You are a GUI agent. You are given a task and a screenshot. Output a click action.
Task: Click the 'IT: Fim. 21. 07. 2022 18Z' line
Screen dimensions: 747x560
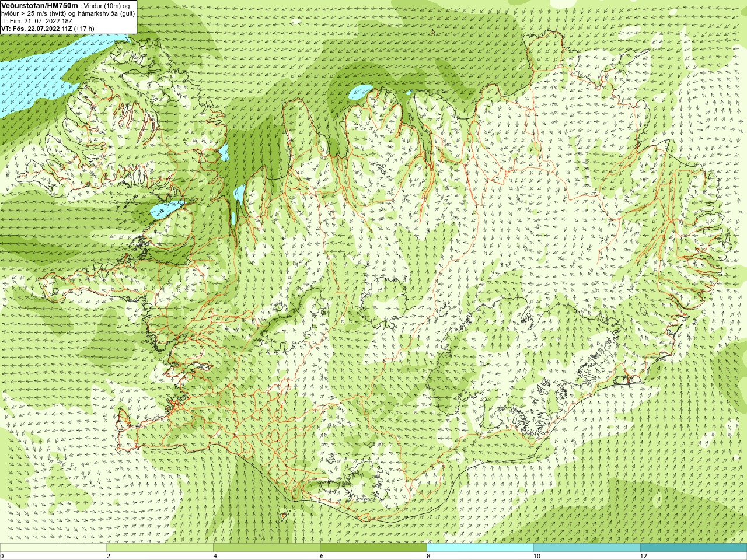pos(37,20)
